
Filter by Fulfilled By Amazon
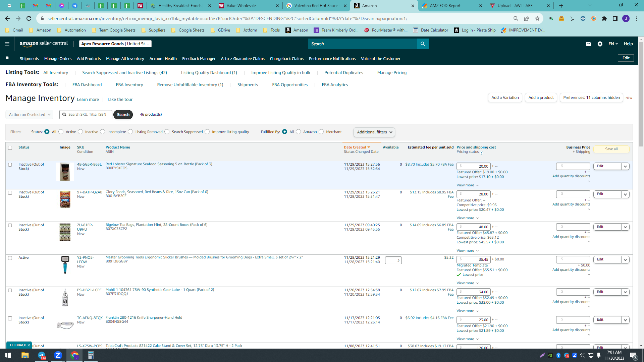tap(299, 132)
